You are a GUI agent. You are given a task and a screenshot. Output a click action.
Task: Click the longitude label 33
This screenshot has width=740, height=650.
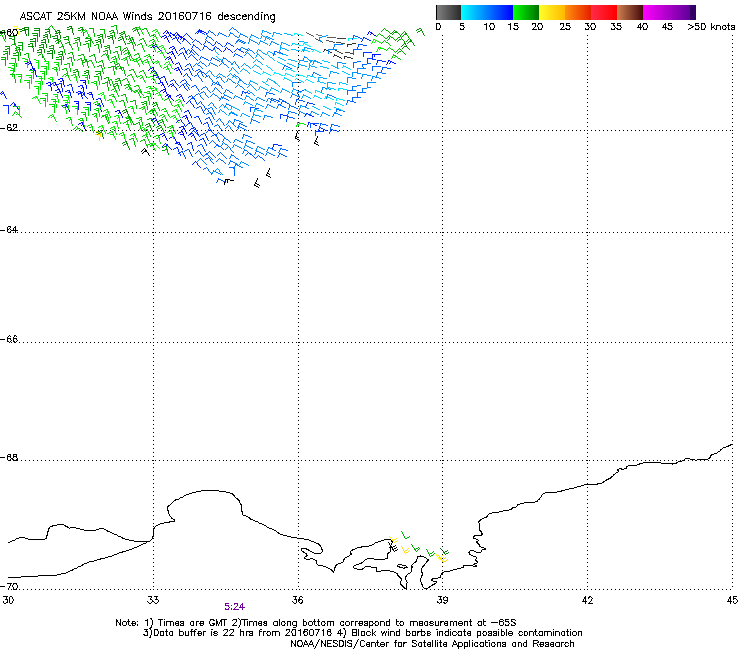tap(153, 600)
